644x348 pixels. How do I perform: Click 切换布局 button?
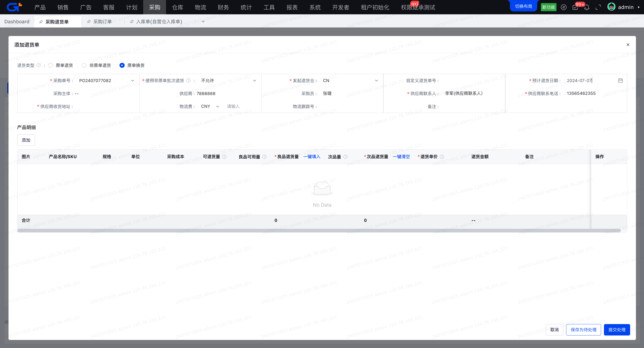pyautogui.click(x=523, y=6)
